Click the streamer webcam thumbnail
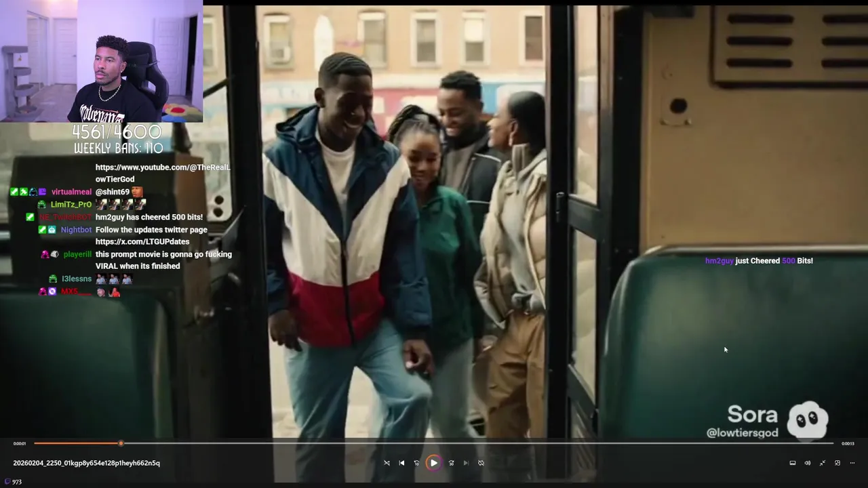Image resolution: width=868 pixels, height=488 pixels. [101, 61]
